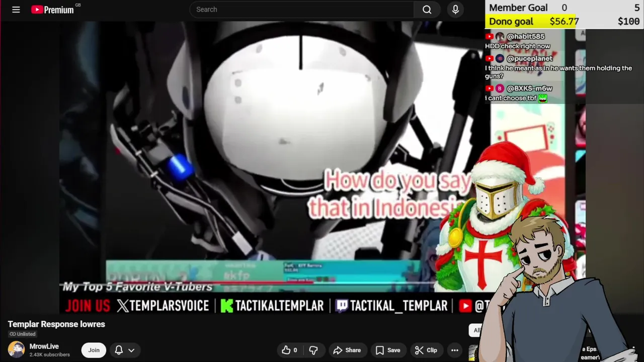Click 2.43K subscribers text

coord(49,355)
